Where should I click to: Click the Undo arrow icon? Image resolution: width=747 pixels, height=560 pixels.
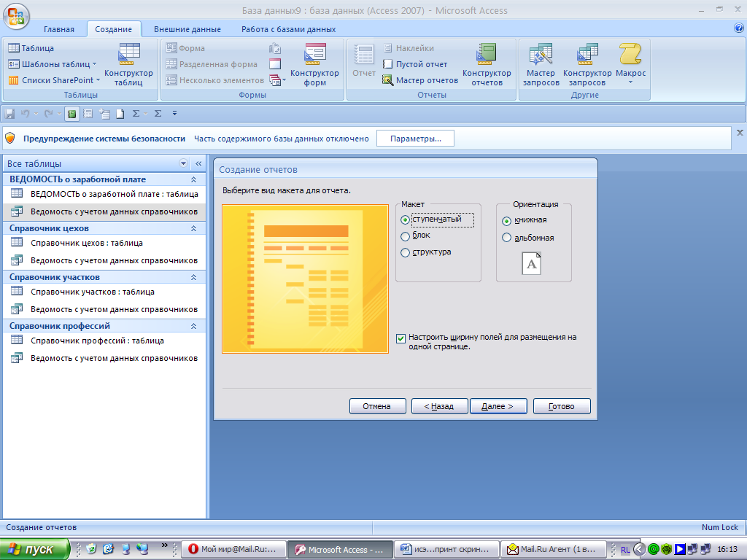(x=26, y=113)
